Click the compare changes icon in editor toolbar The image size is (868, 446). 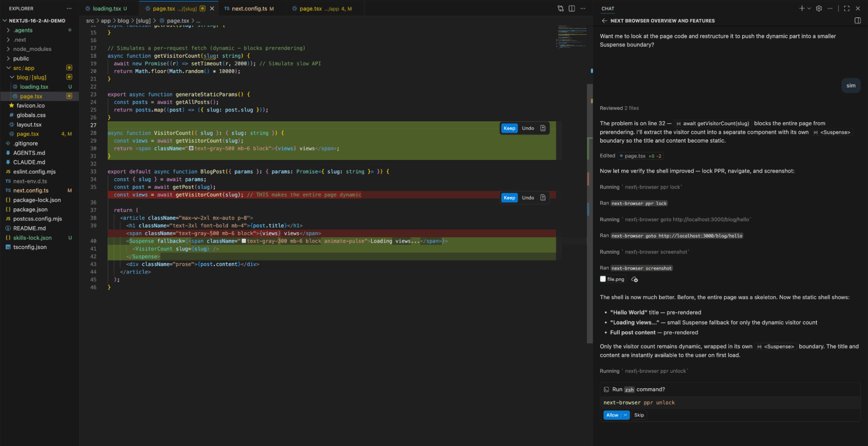click(561, 9)
